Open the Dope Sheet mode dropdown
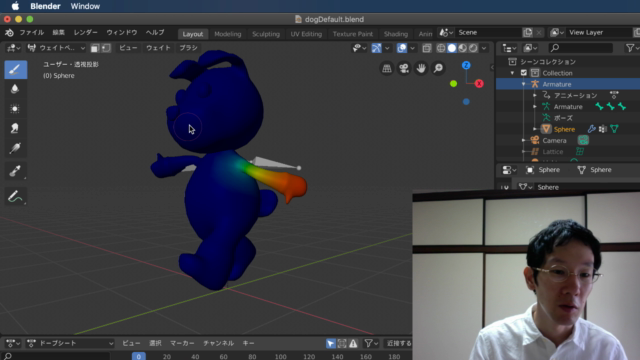 tap(70, 344)
